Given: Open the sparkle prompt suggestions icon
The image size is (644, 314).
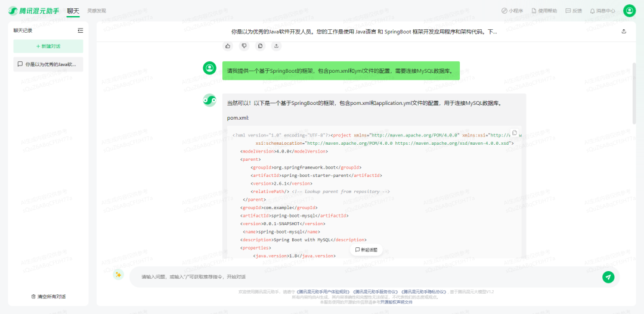Looking at the screenshot, I should [118, 275].
